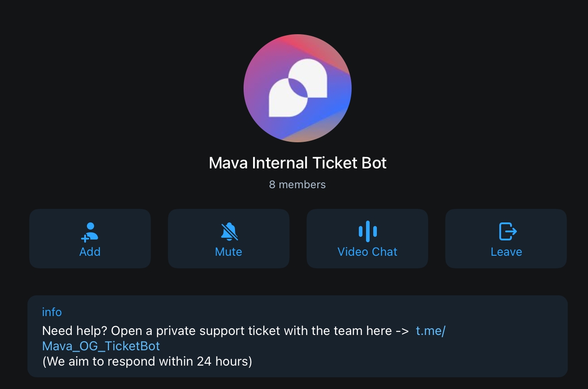Click the "->" arrow in the info text

pyautogui.click(x=402, y=331)
